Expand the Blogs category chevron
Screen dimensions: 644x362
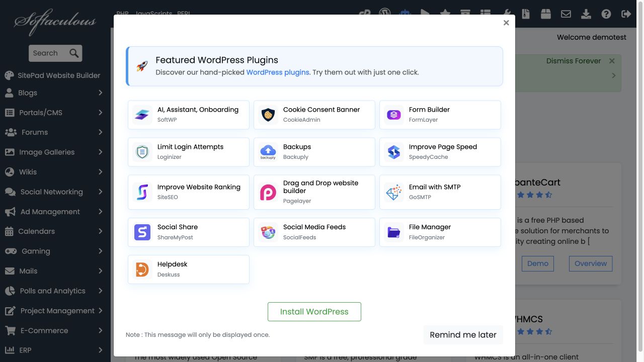click(x=100, y=93)
